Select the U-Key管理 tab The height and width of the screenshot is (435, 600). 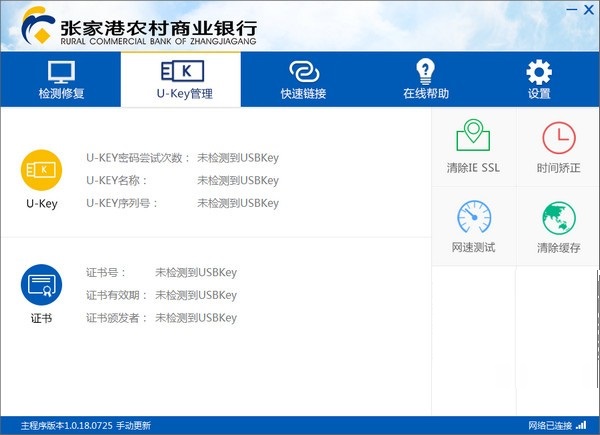tap(181, 80)
